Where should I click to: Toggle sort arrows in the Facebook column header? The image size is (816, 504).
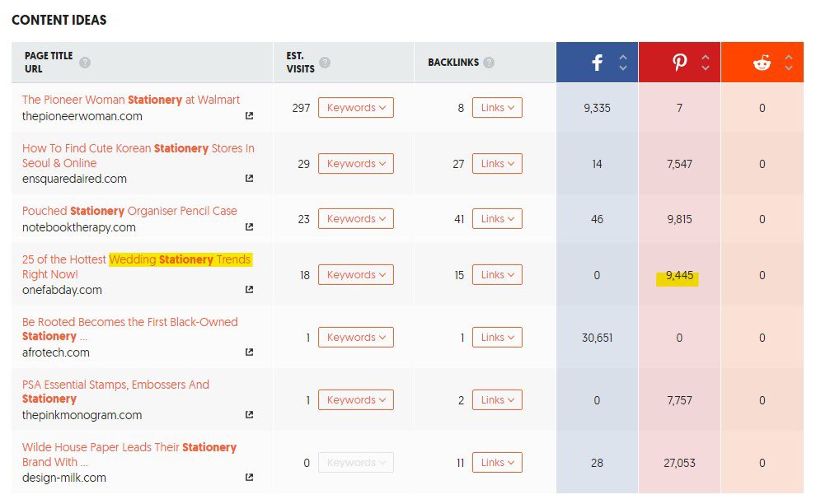(x=623, y=63)
